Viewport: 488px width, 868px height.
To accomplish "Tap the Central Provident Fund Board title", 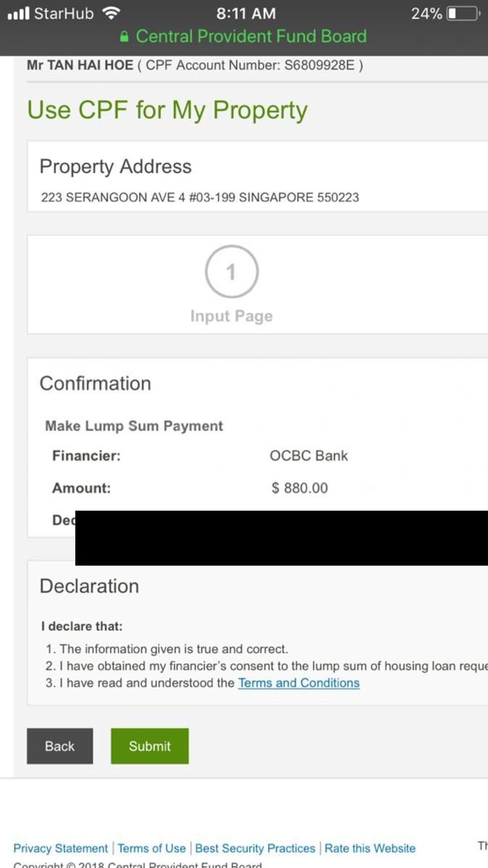I will 251,36.
